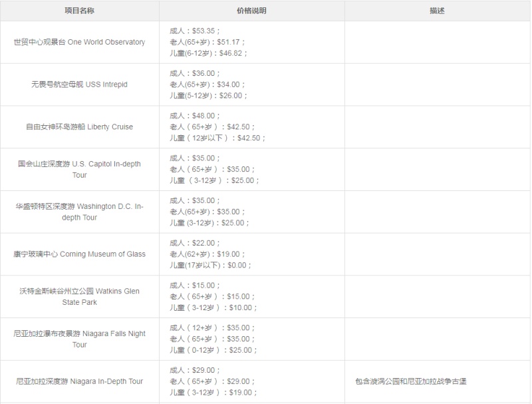532x404 pixels.
Task: Select 尼亚加拉瀑布夜景游 Niagara Falls Night Tour
Action: pos(79,339)
